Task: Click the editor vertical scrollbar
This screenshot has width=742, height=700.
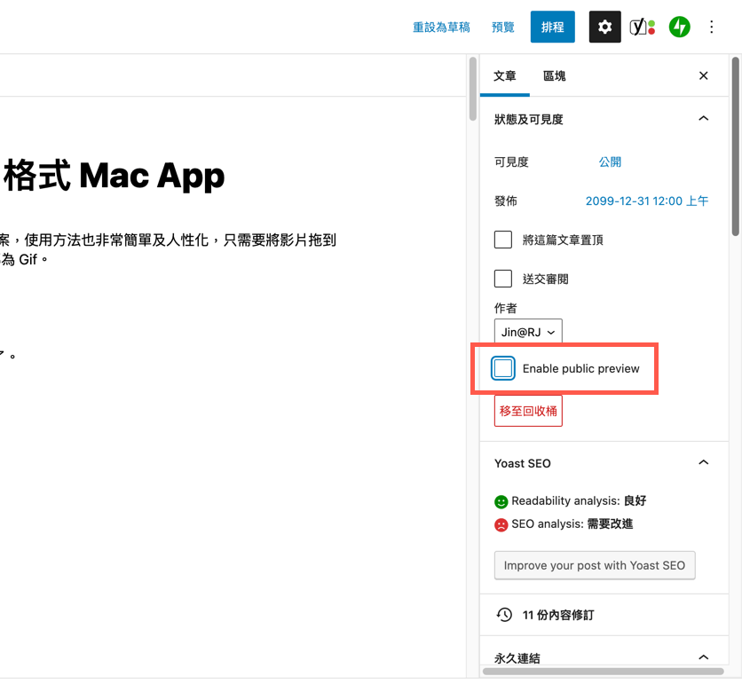Action: tap(473, 89)
